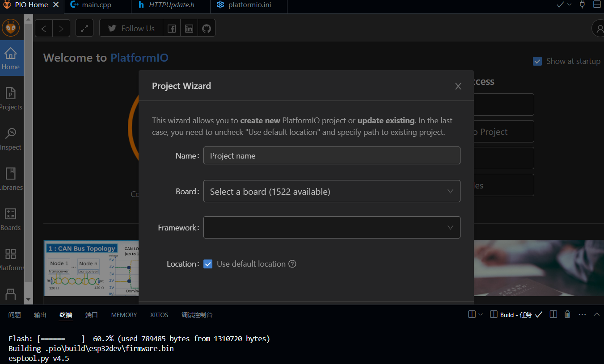The height and width of the screenshot is (364, 604).
Task: Select the 终端 (Terminal) panel tab
Action: tap(66, 315)
